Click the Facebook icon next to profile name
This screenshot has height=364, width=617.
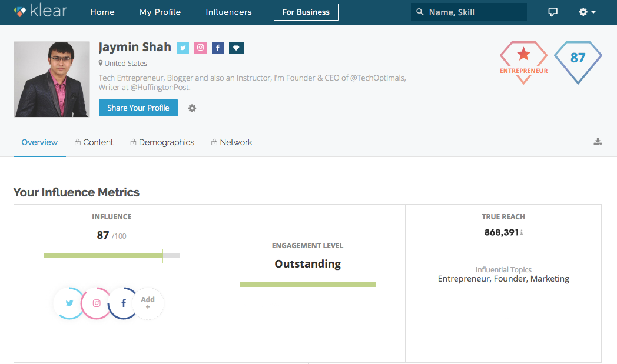click(218, 48)
